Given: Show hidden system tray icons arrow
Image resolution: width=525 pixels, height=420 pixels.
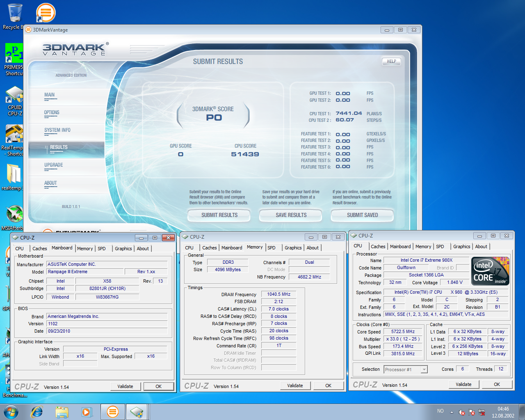Looking at the screenshot, I should click(x=452, y=412).
